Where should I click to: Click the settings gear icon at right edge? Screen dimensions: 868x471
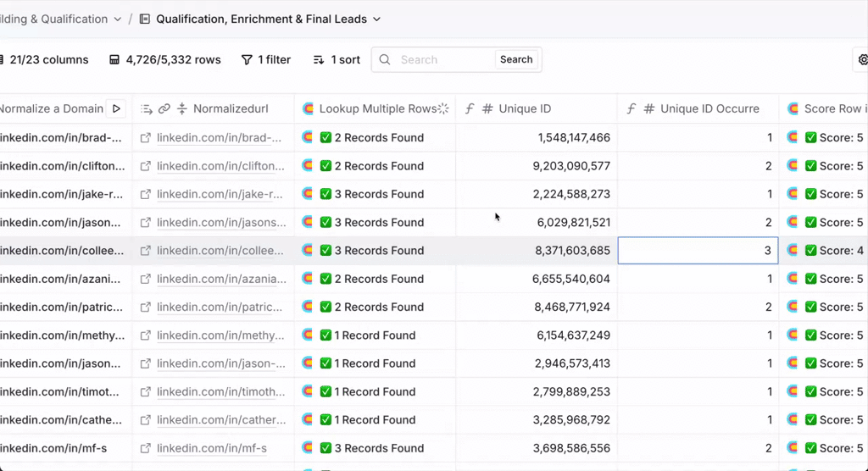862,60
